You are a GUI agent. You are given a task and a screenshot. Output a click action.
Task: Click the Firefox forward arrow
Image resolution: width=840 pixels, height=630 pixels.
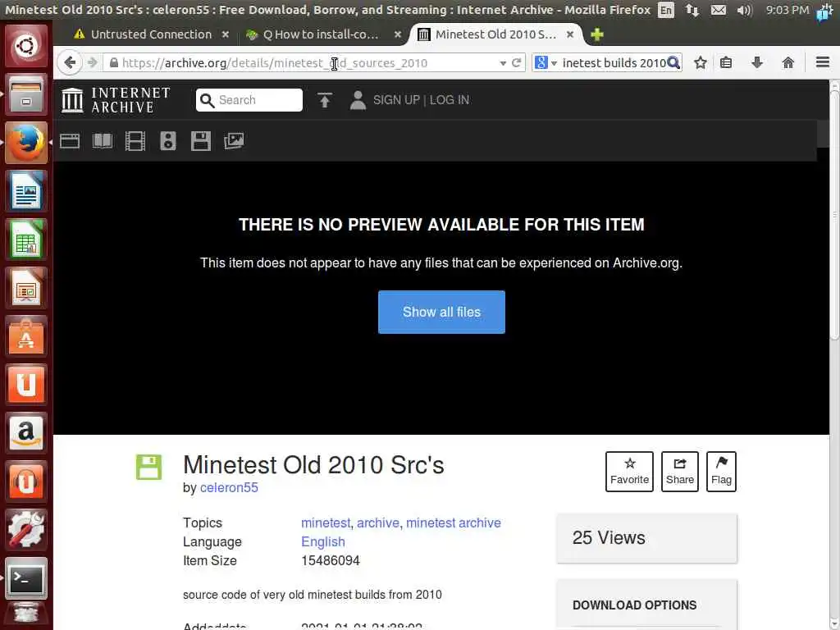[92, 62]
